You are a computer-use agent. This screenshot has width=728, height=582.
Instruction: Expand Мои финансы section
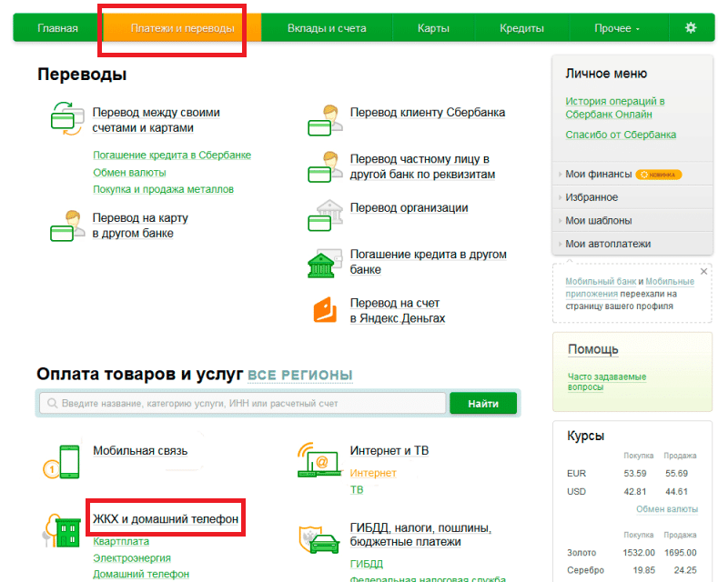pos(599,174)
